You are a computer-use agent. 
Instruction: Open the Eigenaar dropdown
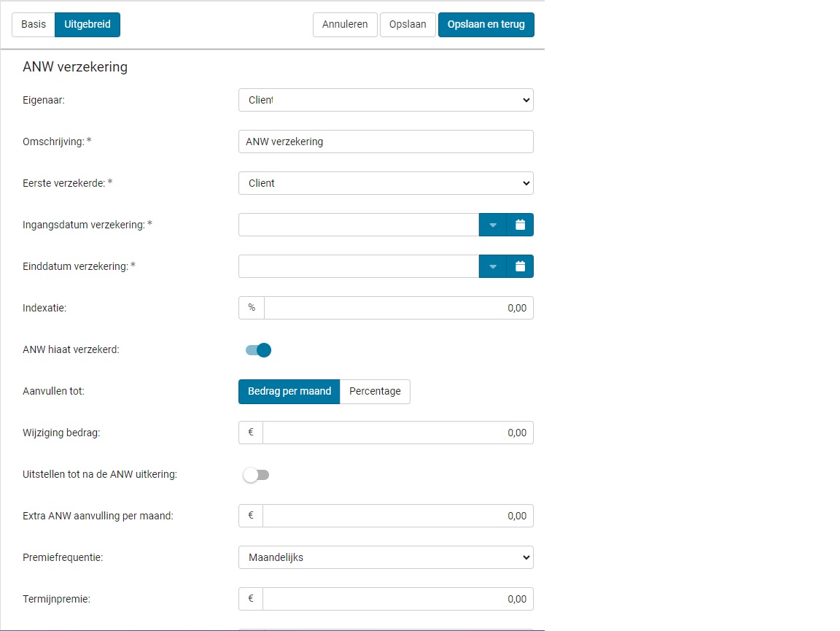(x=386, y=100)
